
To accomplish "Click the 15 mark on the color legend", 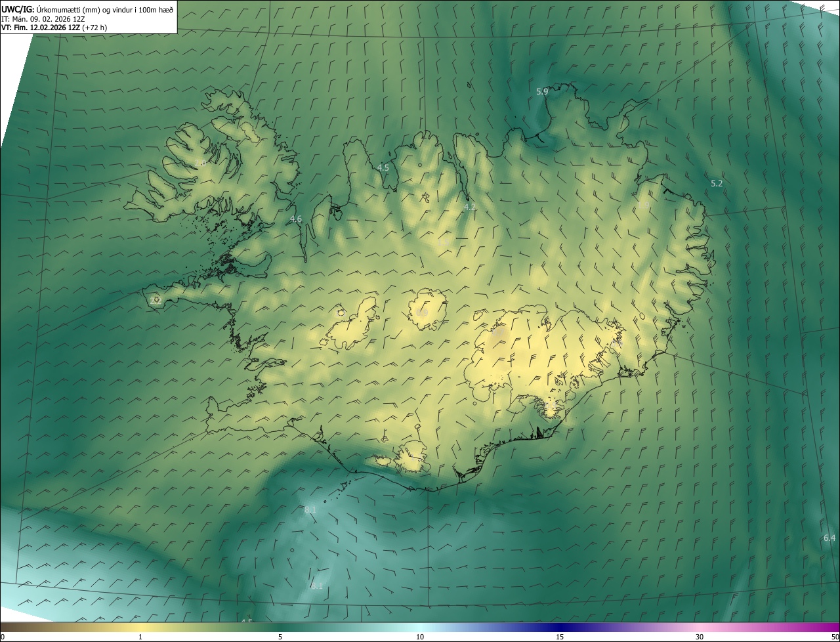I will pos(560,637).
